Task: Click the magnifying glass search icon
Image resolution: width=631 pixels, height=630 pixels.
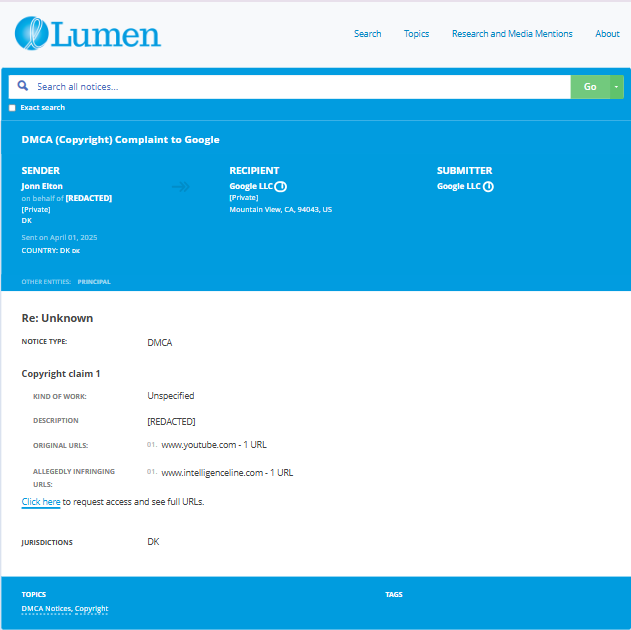Action: tap(23, 86)
